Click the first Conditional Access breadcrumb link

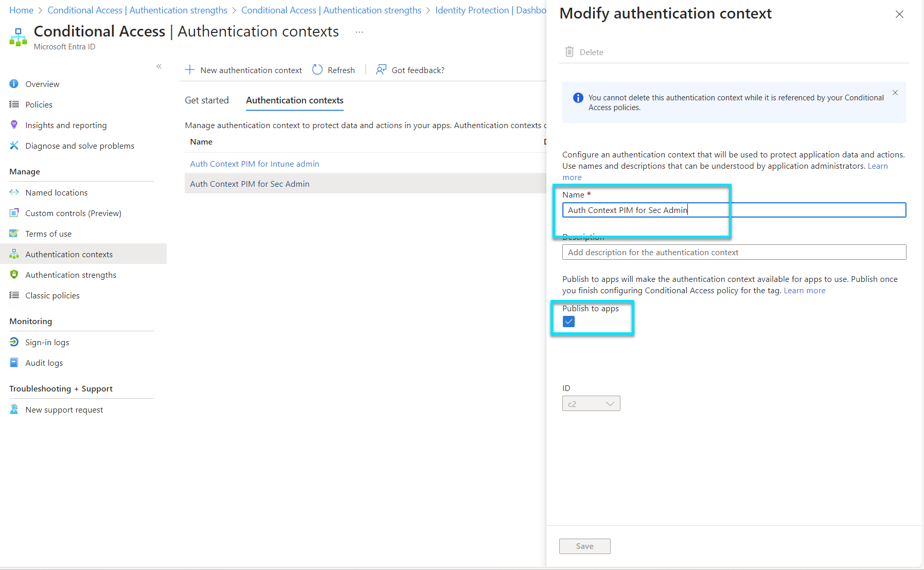click(137, 10)
